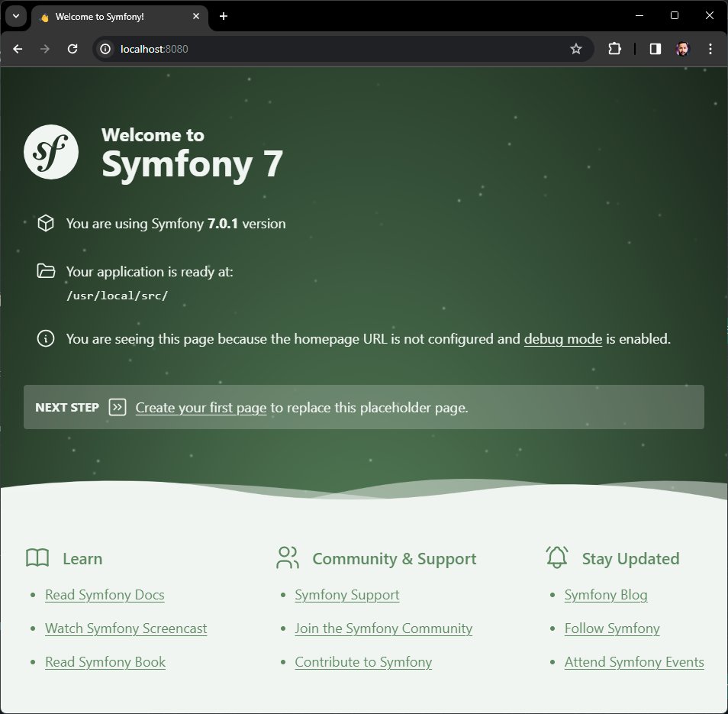The image size is (728, 714).
Task: Toggle the browser side panel
Action: coord(655,49)
